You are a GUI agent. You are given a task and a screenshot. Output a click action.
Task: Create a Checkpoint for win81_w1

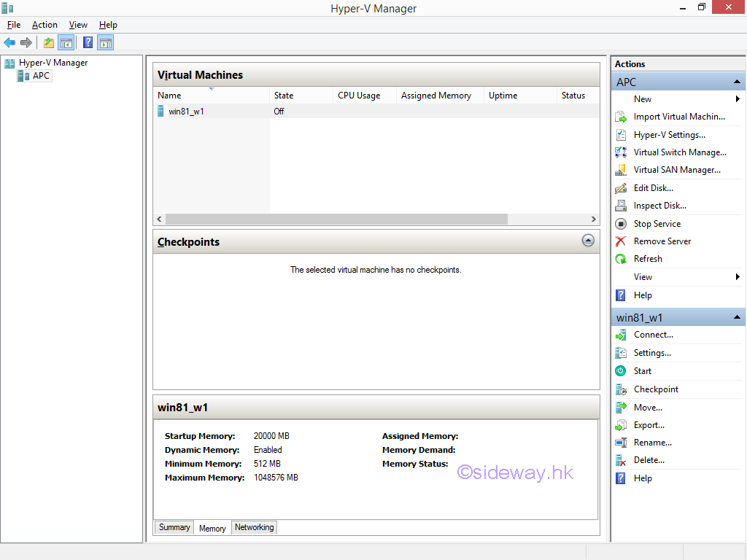(656, 389)
